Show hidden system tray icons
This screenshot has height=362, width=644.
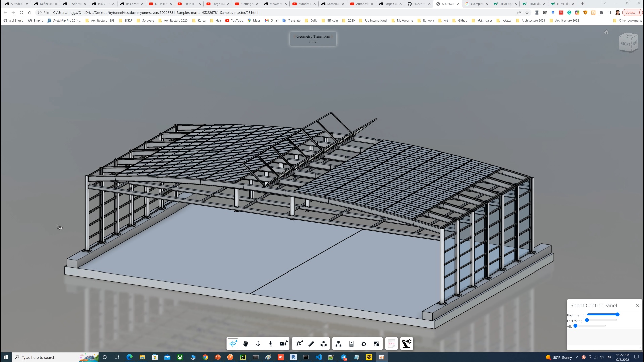coord(578,357)
